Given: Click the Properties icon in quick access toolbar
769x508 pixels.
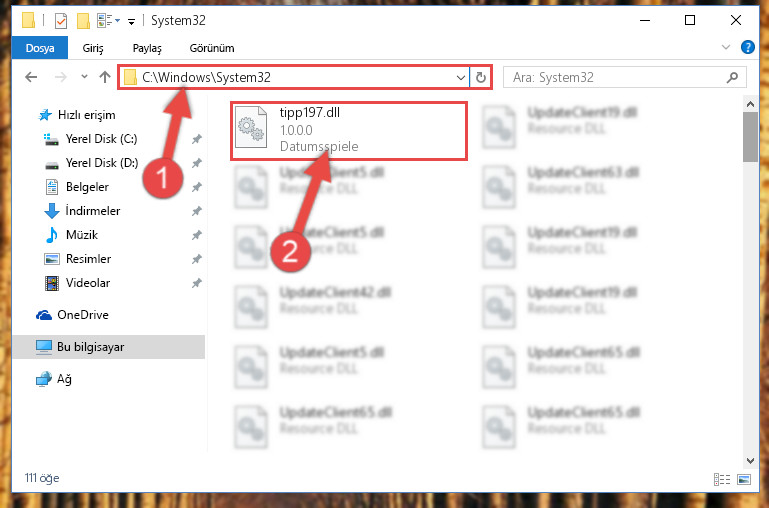Looking at the screenshot, I should pyautogui.click(x=61, y=21).
